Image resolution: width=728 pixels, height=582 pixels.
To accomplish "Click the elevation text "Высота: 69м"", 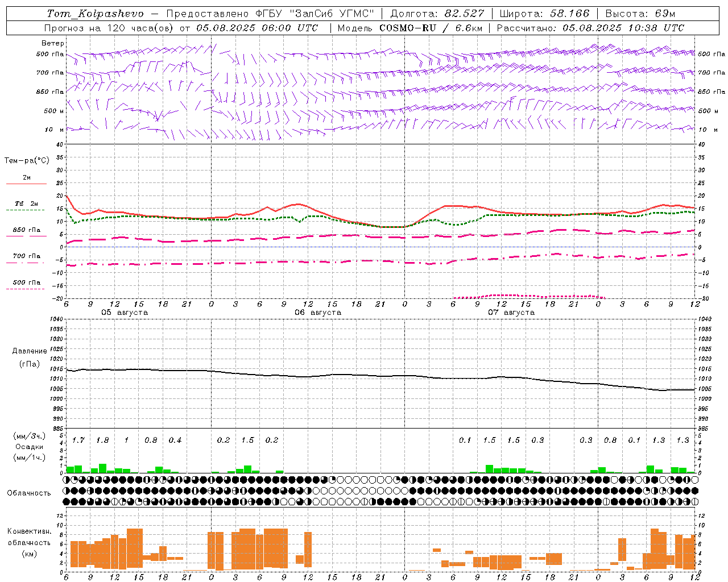I will click(x=640, y=14).
